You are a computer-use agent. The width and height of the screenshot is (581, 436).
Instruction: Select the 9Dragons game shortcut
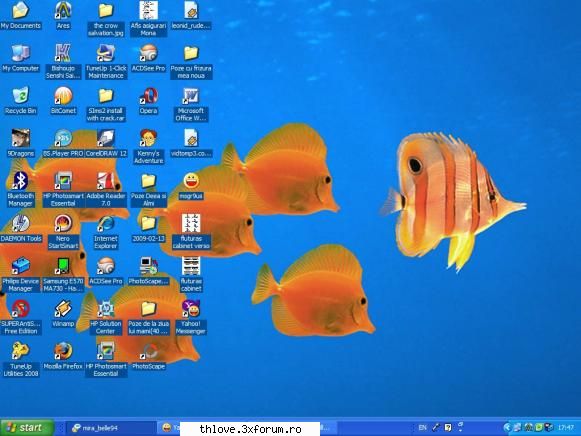[20, 143]
